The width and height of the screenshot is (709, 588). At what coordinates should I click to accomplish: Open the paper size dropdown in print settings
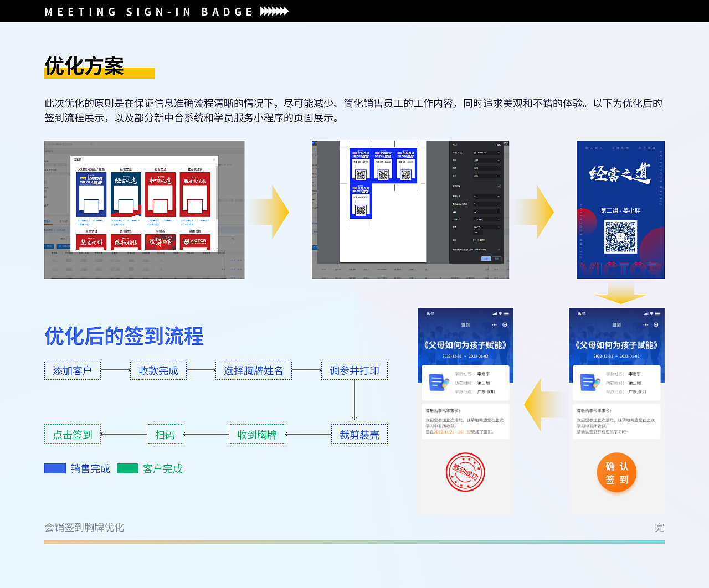(x=487, y=197)
